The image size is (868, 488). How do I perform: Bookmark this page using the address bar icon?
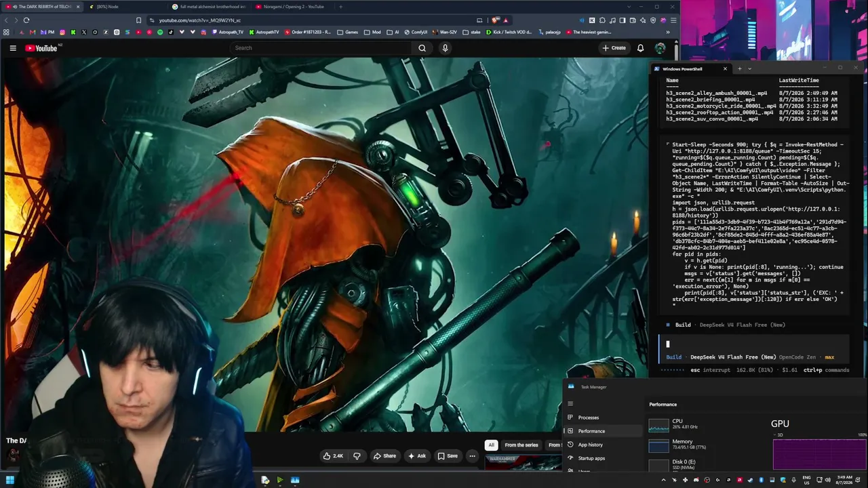(x=139, y=20)
